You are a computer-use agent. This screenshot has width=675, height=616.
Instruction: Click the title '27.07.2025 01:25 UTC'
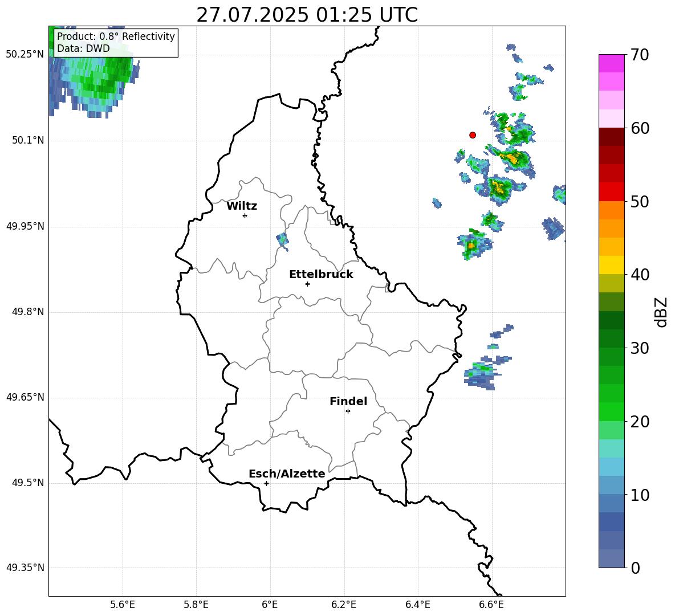307,15
